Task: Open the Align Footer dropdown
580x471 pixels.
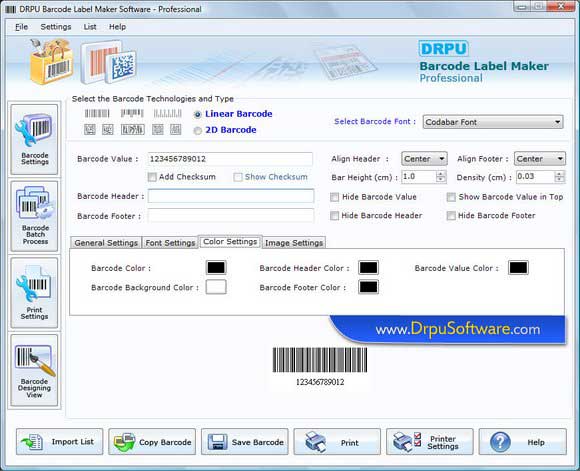Action: point(540,159)
